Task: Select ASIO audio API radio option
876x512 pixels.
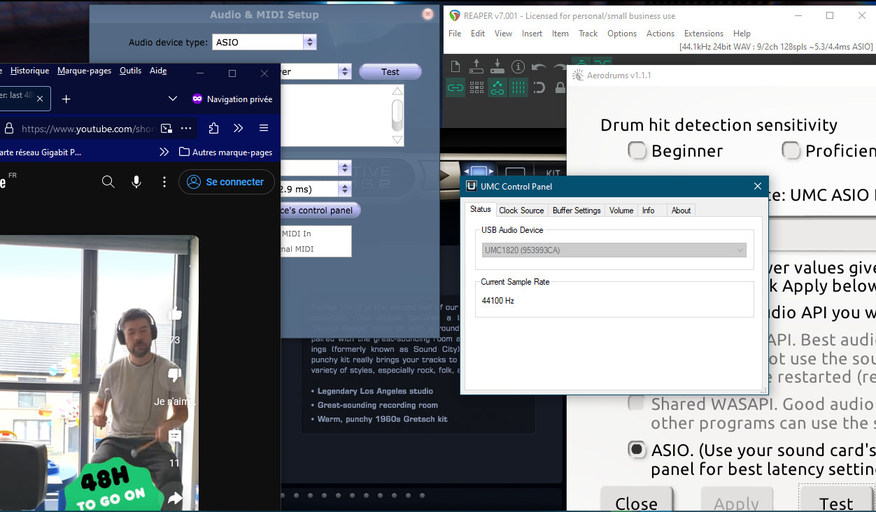Action: click(636, 449)
